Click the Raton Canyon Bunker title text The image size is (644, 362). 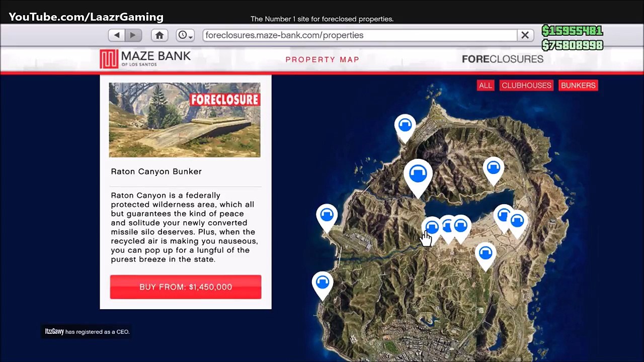pos(156,171)
